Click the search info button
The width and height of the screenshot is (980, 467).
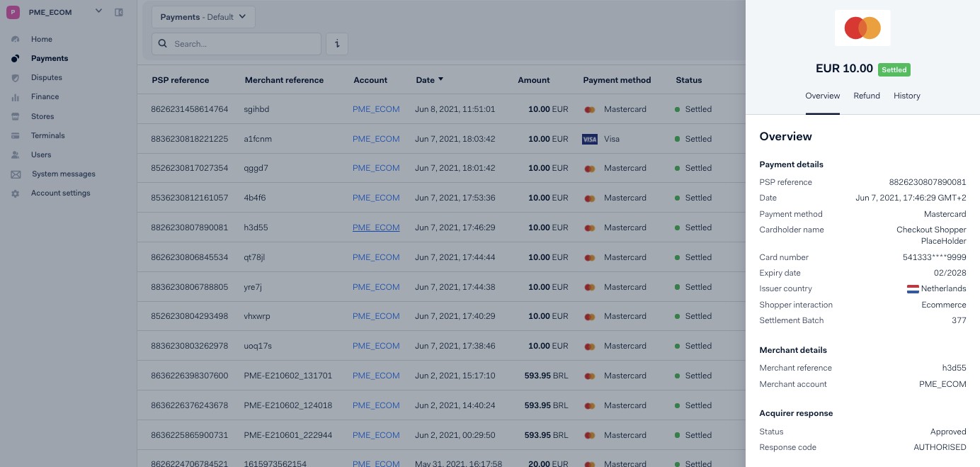click(336, 44)
